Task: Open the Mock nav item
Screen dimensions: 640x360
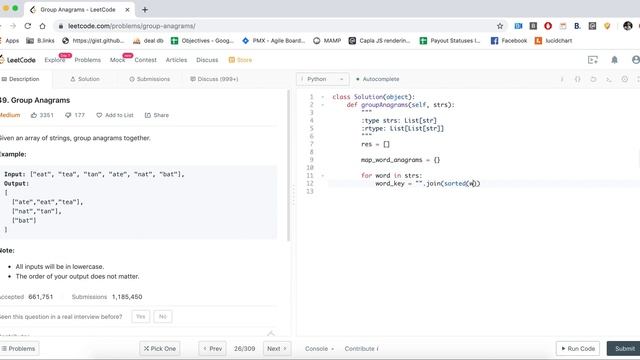Action: tap(118, 60)
